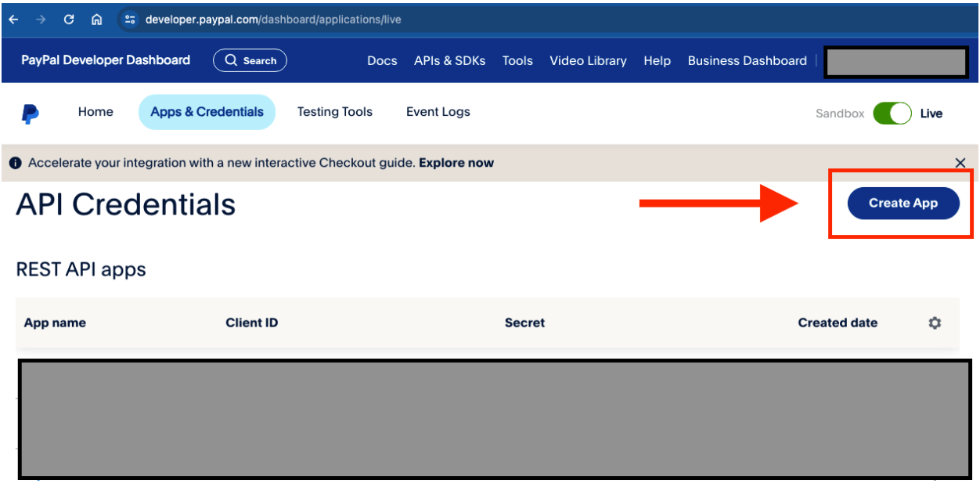
Task: Click the PayPal logo icon
Action: tap(31, 114)
